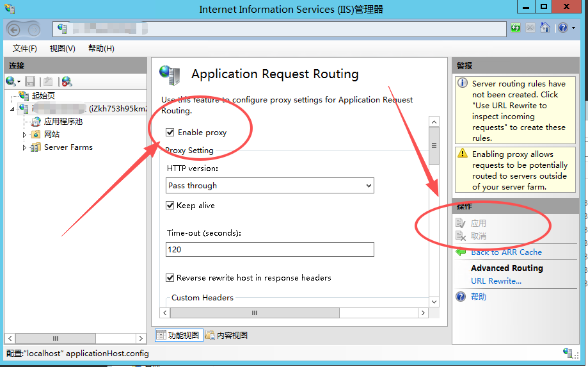Click the Application Request Routing server icon
Image resolution: width=588 pixels, height=367 pixels.
(x=170, y=75)
